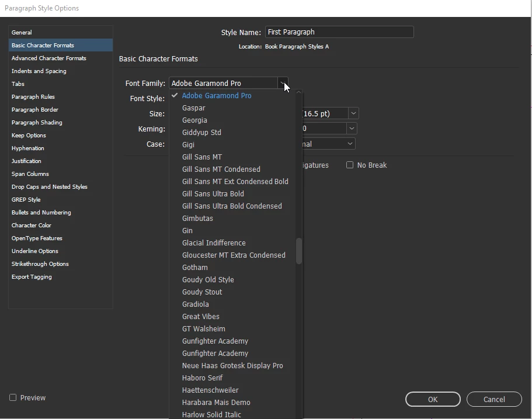This screenshot has height=419, width=532.
Task: Click the Style Name input field
Action: (x=339, y=32)
